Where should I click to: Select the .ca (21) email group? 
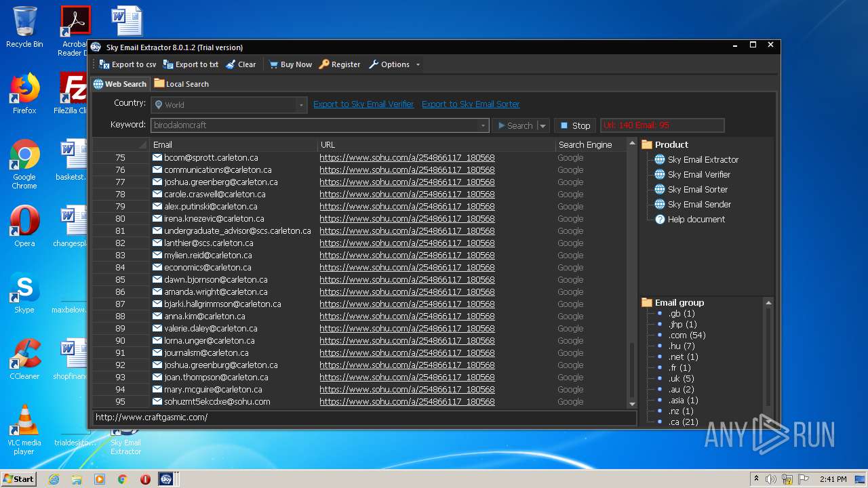(x=683, y=422)
